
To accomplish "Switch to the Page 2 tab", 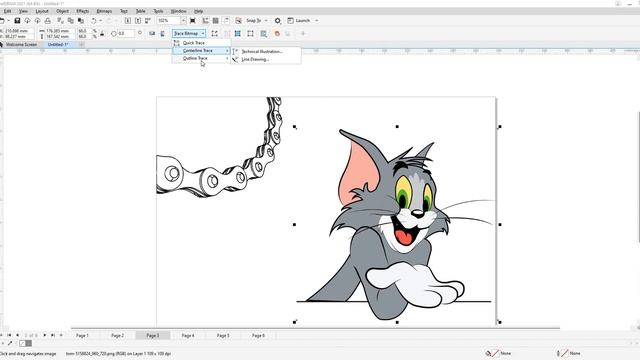I will 118,335.
